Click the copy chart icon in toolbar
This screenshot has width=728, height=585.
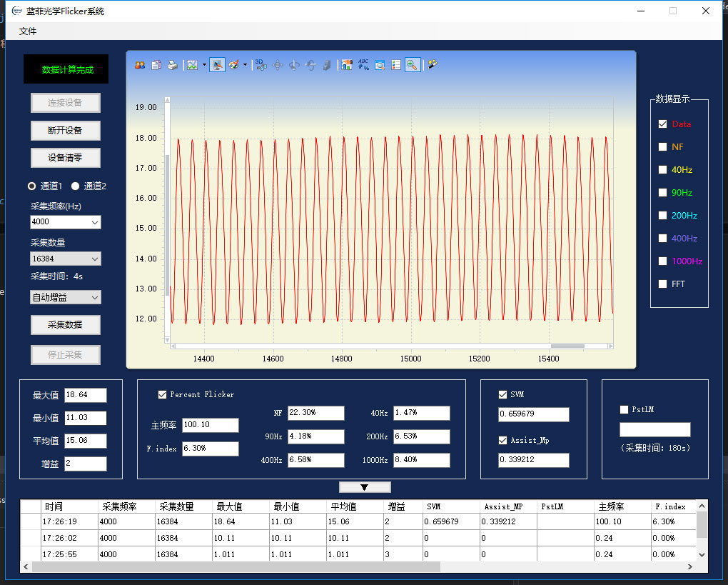click(156, 65)
